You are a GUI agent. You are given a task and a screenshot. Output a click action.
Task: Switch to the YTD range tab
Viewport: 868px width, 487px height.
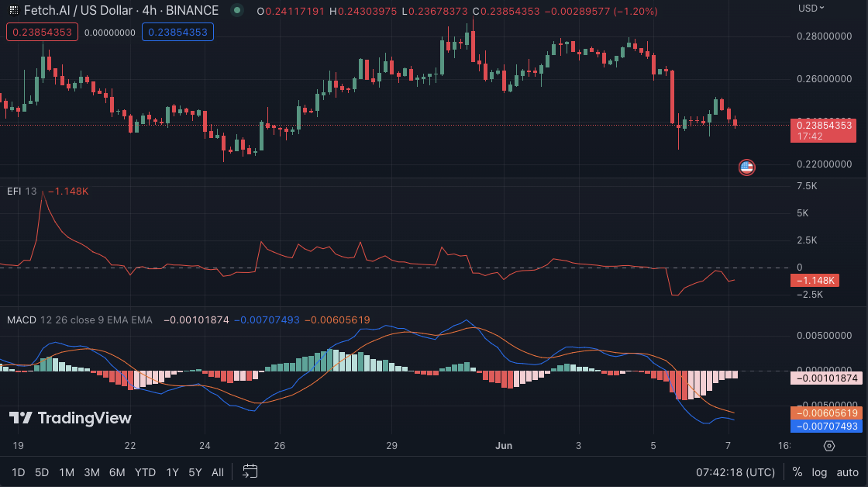(144, 471)
